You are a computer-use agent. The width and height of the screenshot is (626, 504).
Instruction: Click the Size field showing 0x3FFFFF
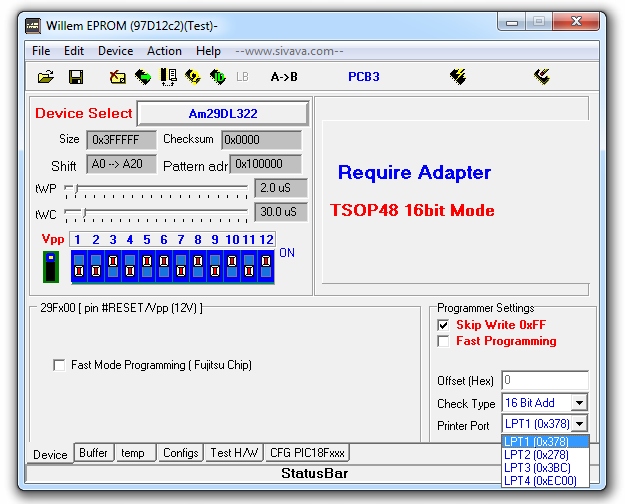point(121,140)
